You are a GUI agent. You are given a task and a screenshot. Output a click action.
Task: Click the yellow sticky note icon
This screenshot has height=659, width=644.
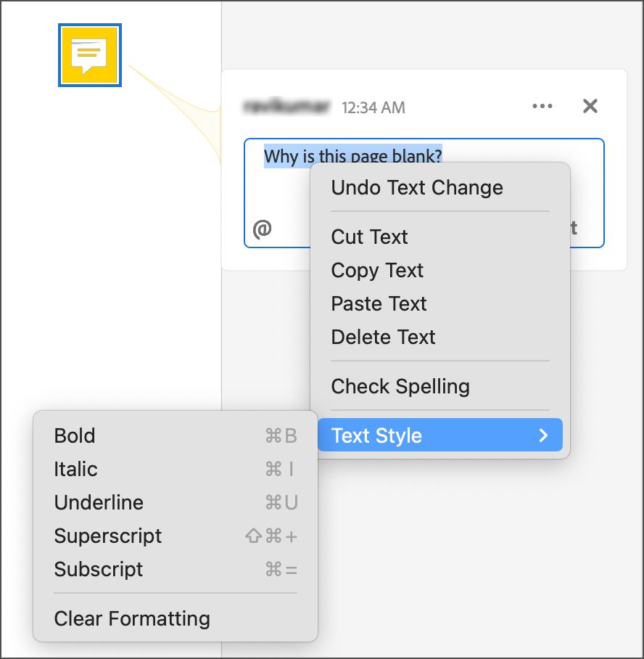[89, 55]
